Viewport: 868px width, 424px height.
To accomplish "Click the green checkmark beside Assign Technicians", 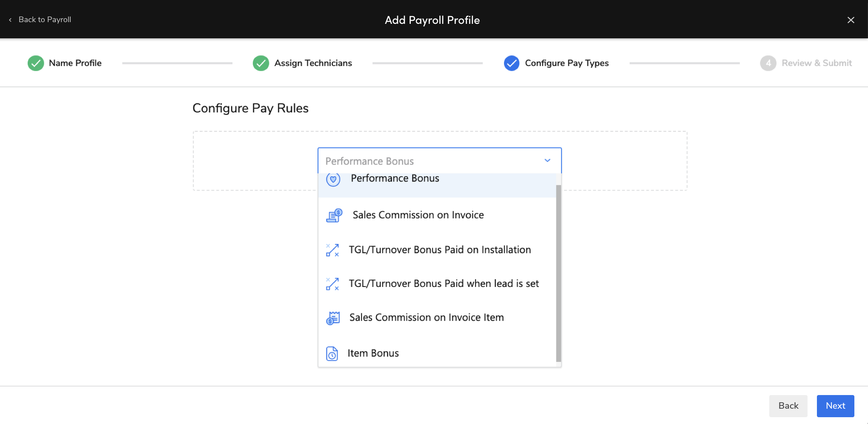I will click(261, 63).
